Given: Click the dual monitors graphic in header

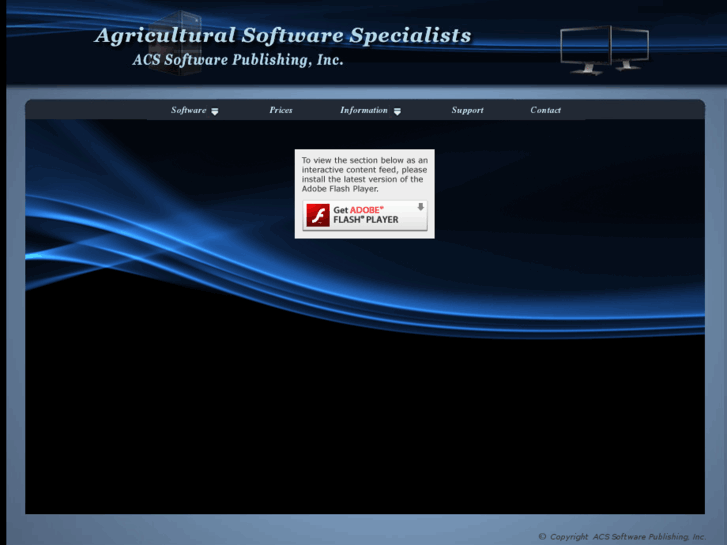Looking at the screenshot, I should pyautogui.click(x=604, y=49).
